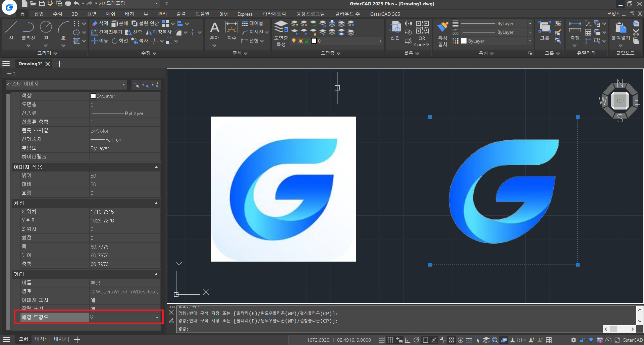Open the 3D ribbon tab
Viewport: 644px width, 345px height.
pos(75,14)
